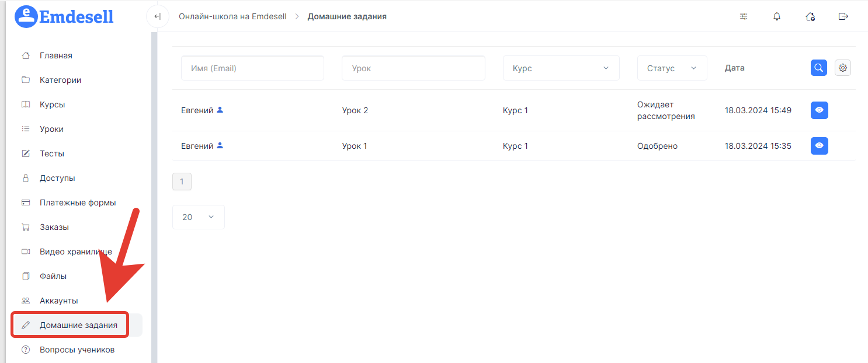This screenshot has height=363, width=868.
Task: Click breadcrumb Онлайн-школа на Emdesell
Action: click(x=232, y=16)
